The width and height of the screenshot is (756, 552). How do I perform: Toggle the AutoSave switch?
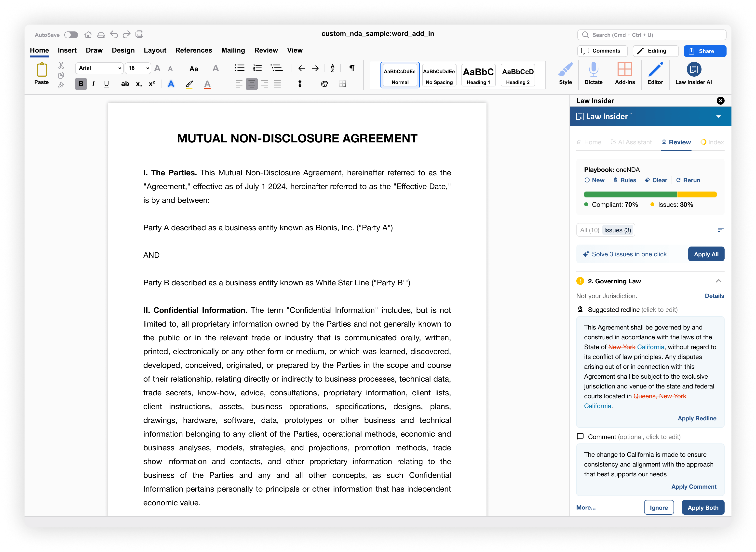(71, 35)
